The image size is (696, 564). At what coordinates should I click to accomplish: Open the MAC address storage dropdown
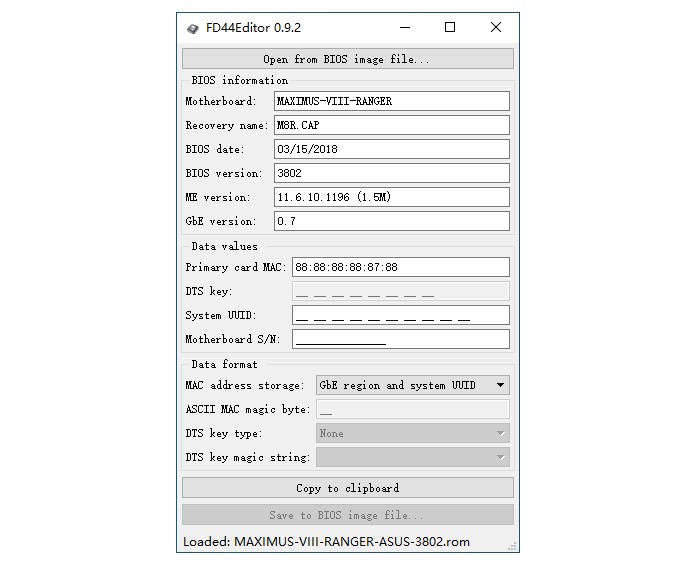412,385
